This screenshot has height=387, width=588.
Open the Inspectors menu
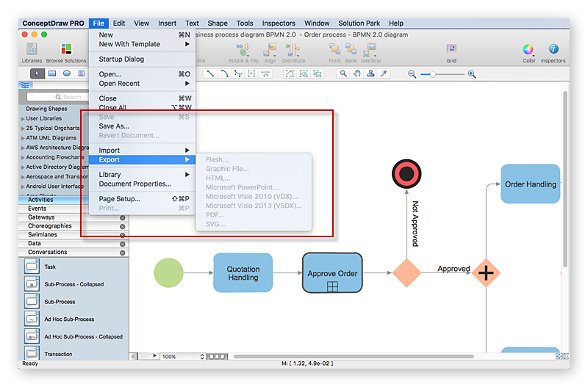point(279,23)
